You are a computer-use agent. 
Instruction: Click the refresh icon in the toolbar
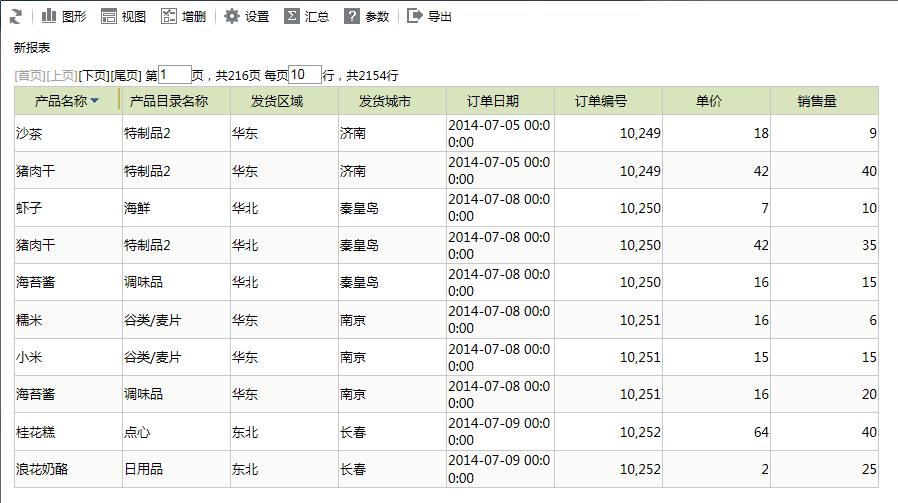(16, 17)
